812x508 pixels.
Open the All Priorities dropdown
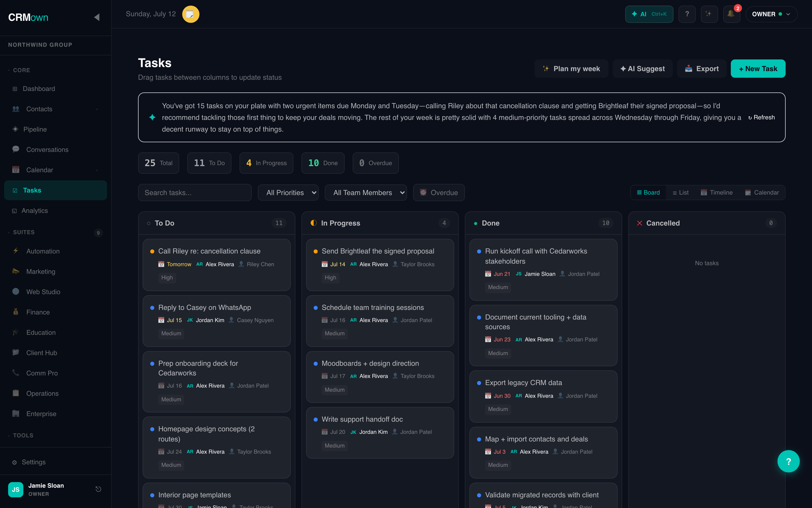[x=288, y=193]
